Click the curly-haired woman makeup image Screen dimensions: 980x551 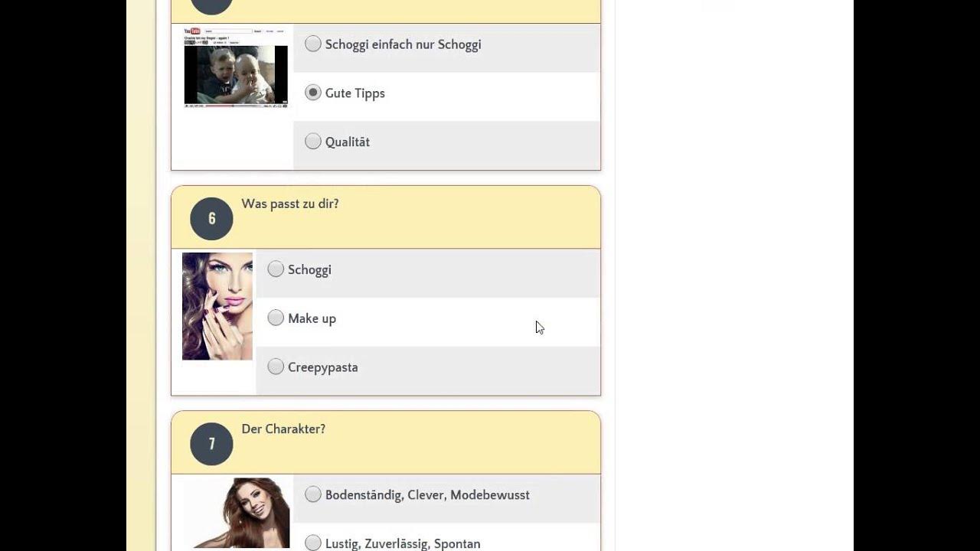pyautogui.click(x=217, y=306)
